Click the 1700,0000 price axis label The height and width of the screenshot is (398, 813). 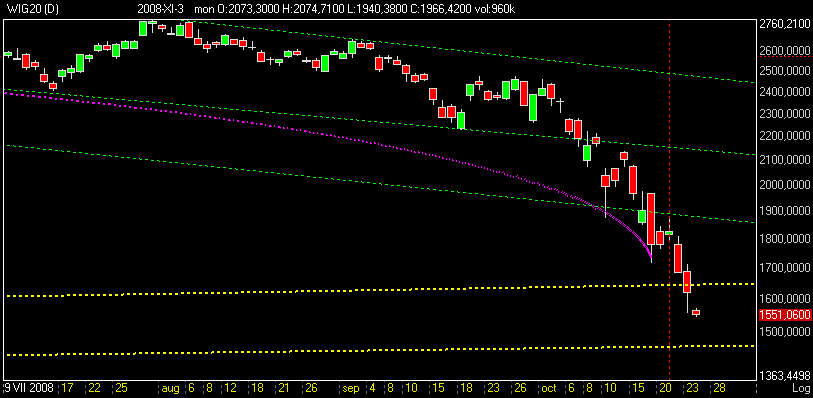tap(784, 268)
